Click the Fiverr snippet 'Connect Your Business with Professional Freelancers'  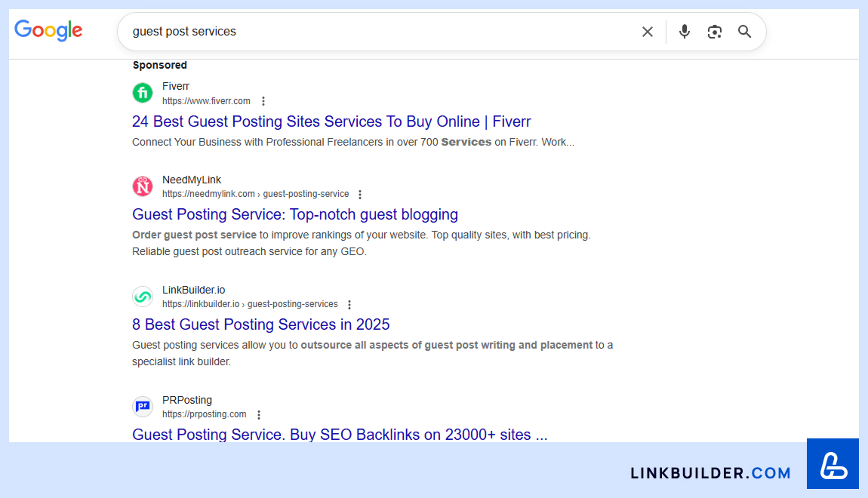pyautogui.click(x=353, y=142)
